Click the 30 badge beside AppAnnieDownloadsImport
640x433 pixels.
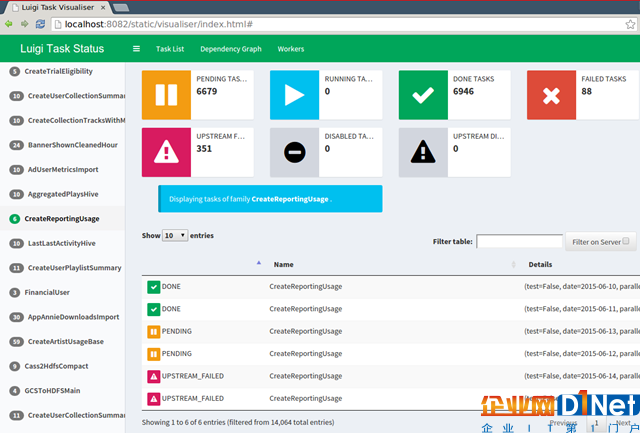[x=16, y=317]
